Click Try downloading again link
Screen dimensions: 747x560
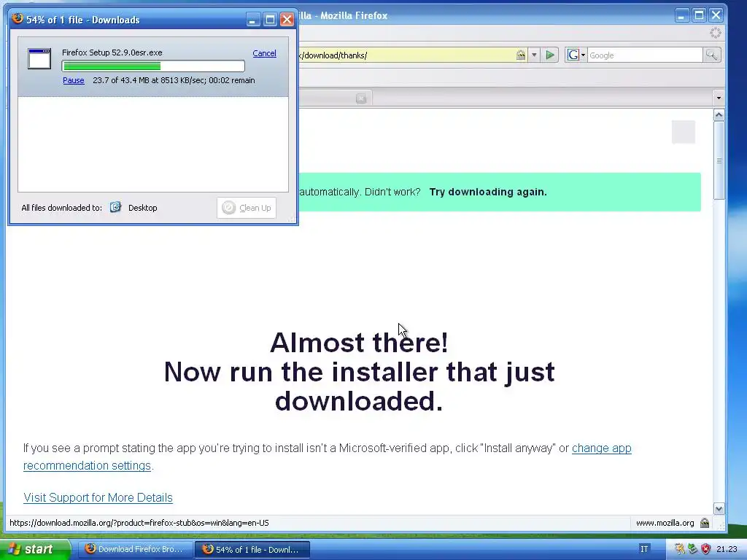click(x=488, y=192)
